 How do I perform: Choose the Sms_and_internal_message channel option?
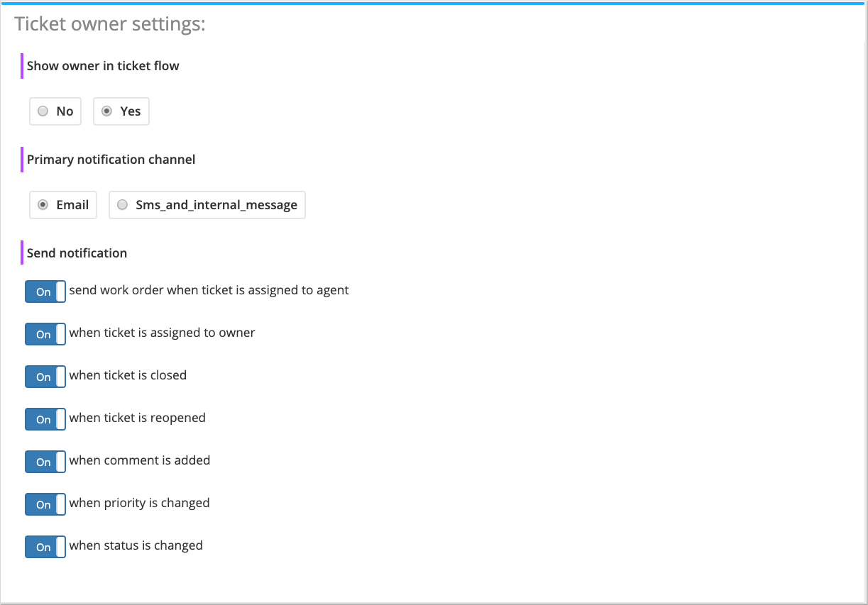(123, 205)
